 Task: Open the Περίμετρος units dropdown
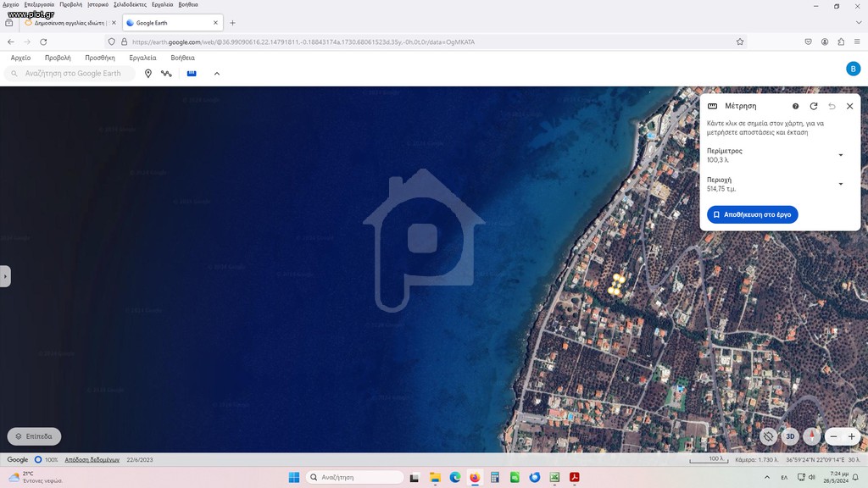point(840,155)
